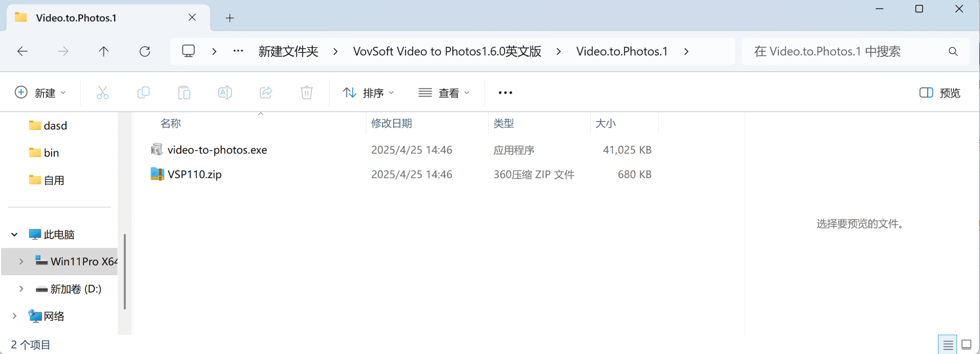Click the Delete trash can icon

pos(307,93)
